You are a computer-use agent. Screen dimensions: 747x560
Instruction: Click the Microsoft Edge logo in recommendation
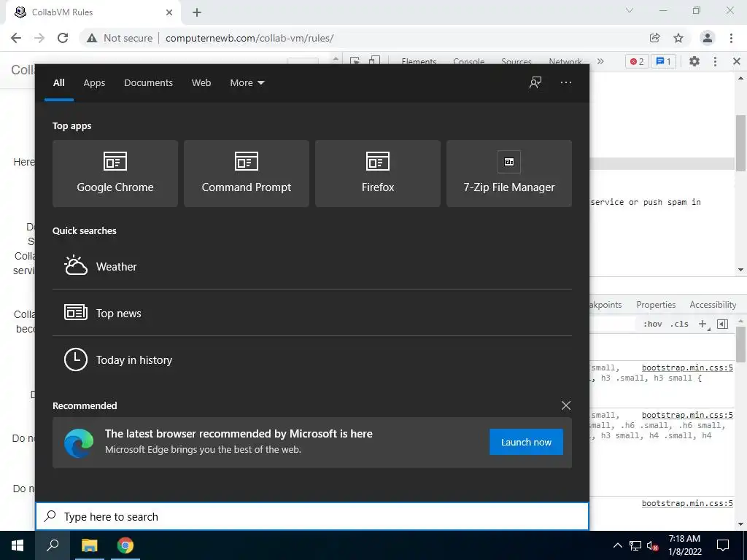79,443
